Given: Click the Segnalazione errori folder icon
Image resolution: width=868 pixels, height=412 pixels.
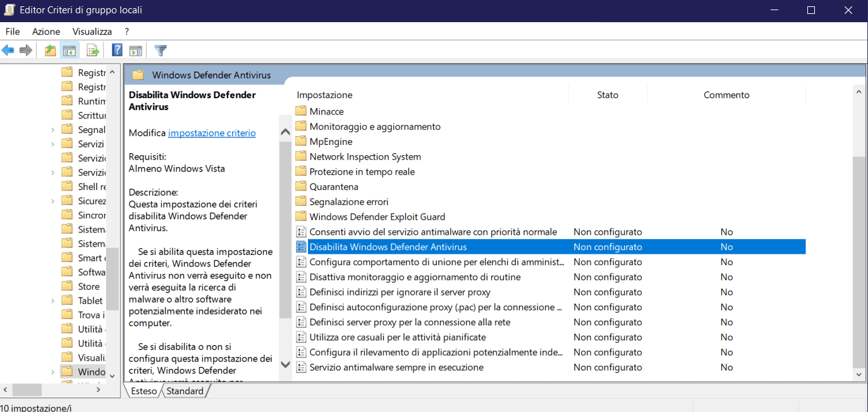Looking at the screenshot, I should [301, 202].
